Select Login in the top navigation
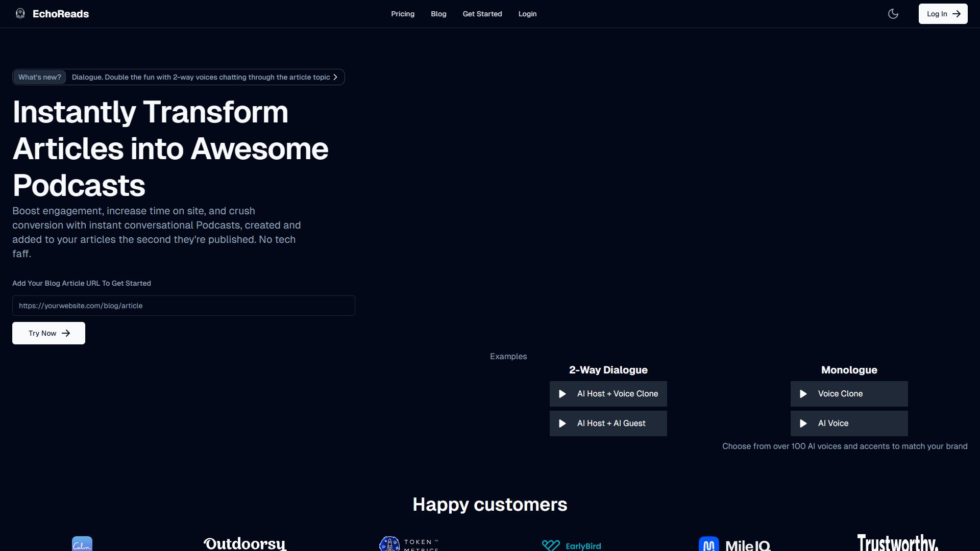Screen dimensions: 980x551 pyautogui.click(x=527, y=14)
